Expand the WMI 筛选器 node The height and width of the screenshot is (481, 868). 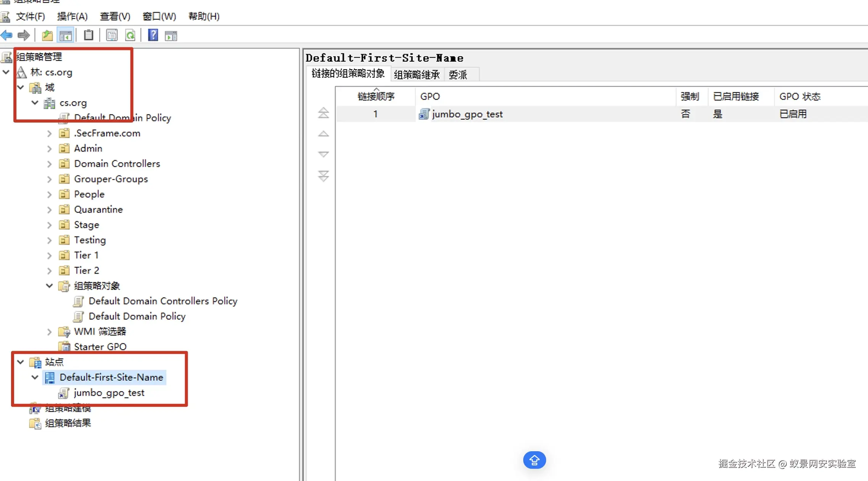tap(49, 332)
